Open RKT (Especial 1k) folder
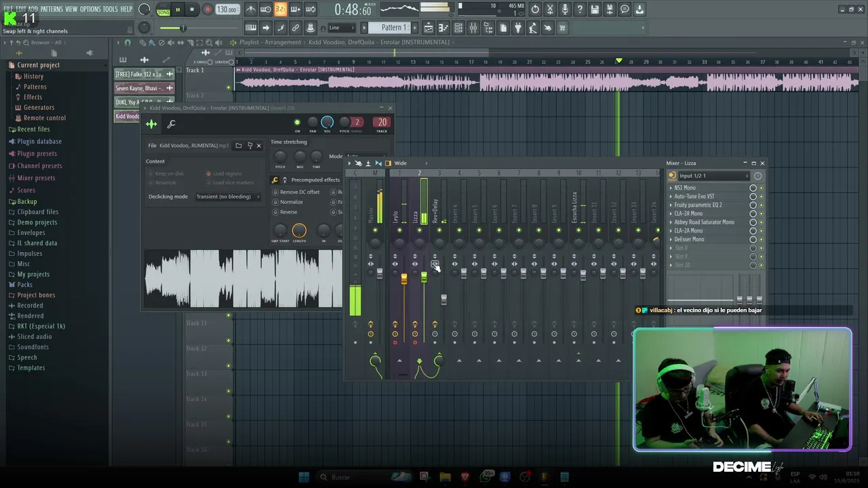Screen dimensions: 868x488 click(41, 326)
